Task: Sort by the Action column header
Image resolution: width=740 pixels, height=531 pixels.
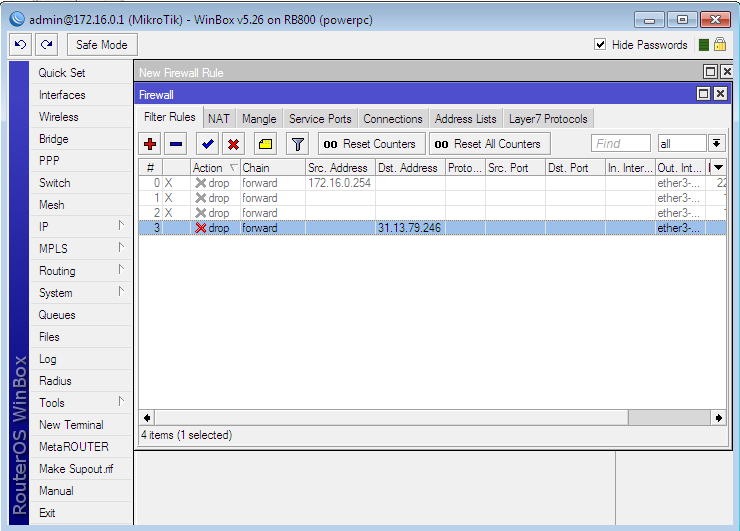Action: click(x=215, y=168)
